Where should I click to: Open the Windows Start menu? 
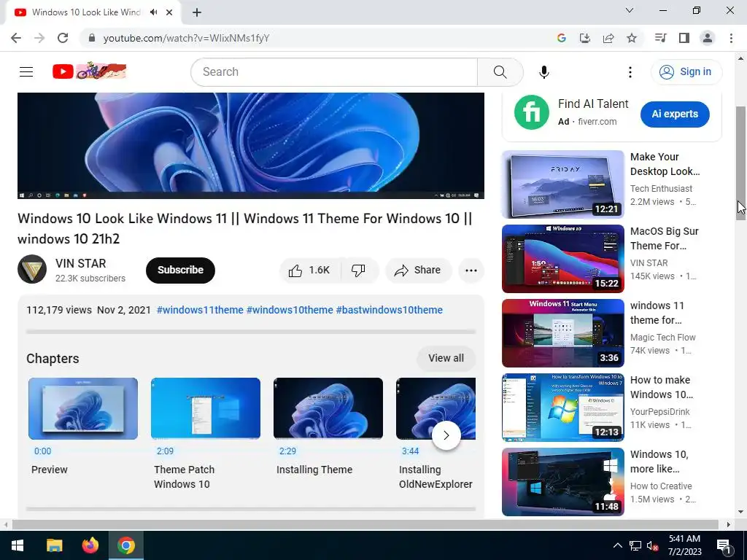pos(18,545)
